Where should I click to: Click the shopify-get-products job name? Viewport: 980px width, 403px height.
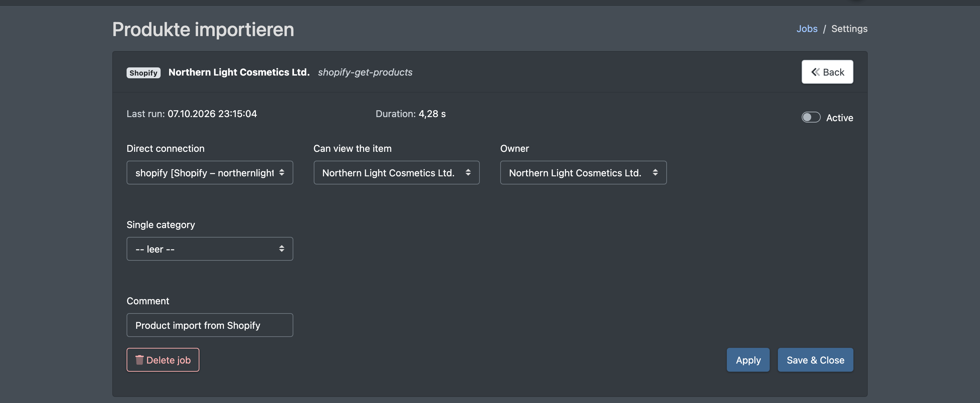365,72
